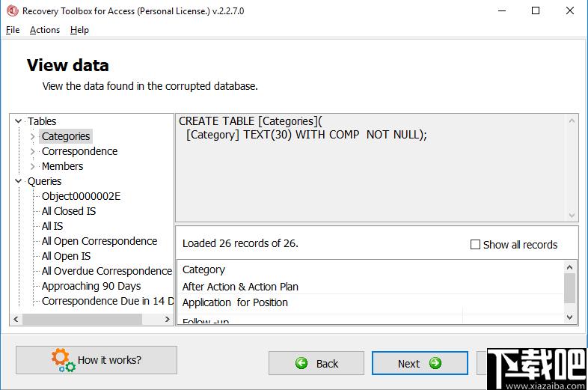Click the records list vertical scrollbar thumb

[569, 288]
